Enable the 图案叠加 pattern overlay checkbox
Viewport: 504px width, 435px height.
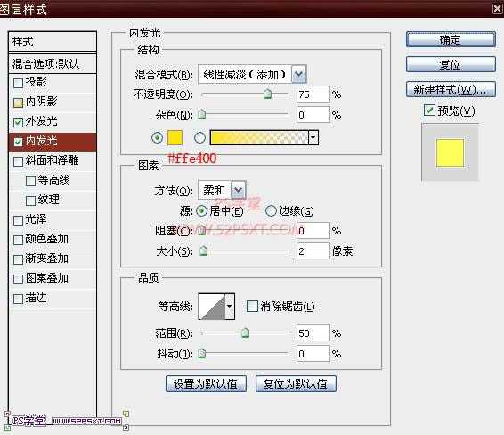[18, 279]
